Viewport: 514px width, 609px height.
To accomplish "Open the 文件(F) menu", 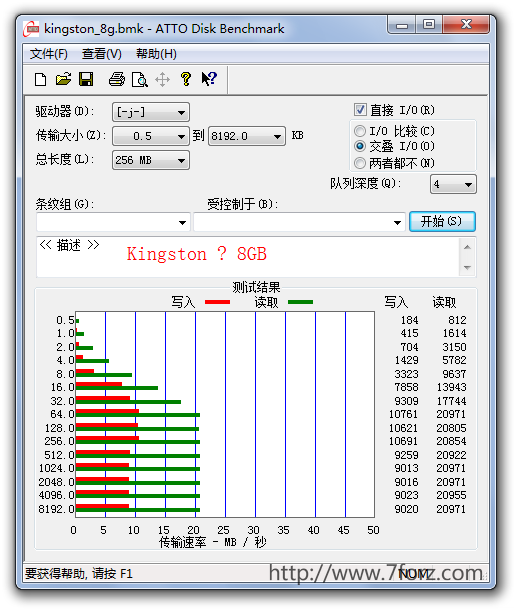I will tap(49, 54).
